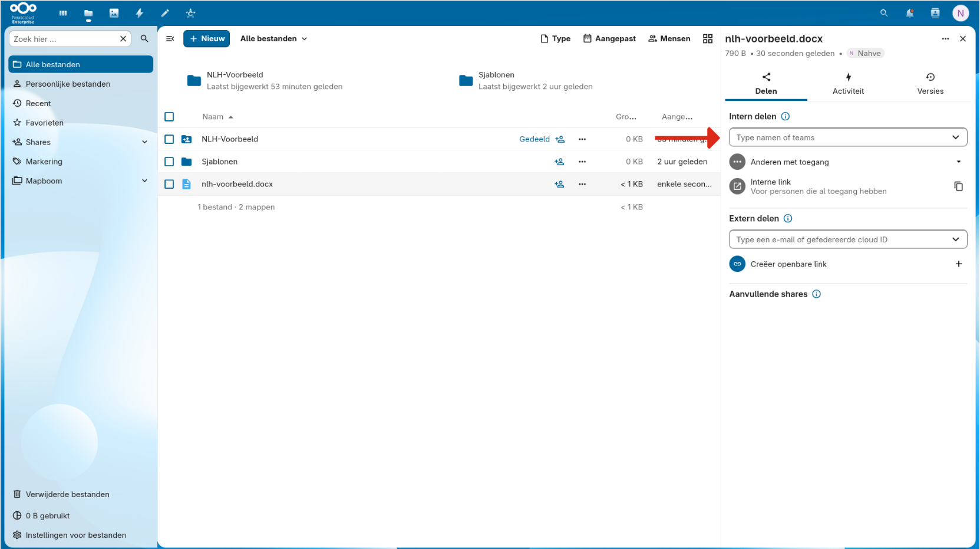Viewport: 980px width, 549px height.
Task: Check the Sjablonen row checkbox
Action: [x=169, y=162]
